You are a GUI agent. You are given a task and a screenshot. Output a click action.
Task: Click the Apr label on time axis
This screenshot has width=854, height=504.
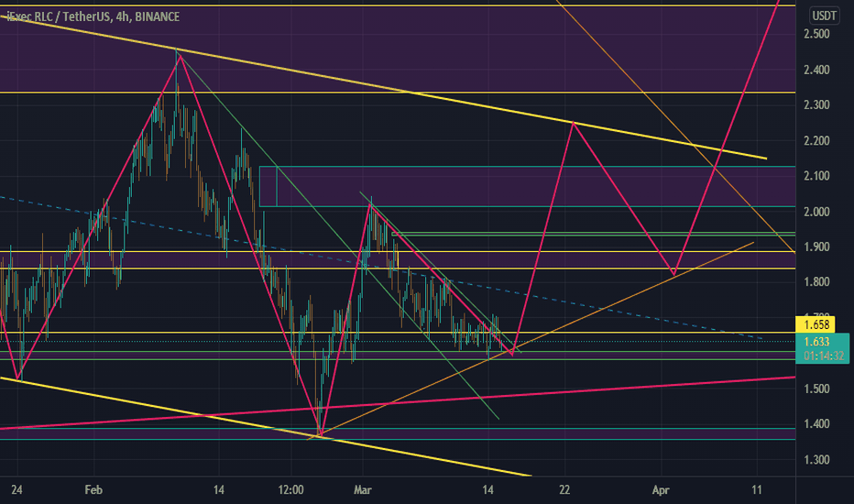coord(661,490)
